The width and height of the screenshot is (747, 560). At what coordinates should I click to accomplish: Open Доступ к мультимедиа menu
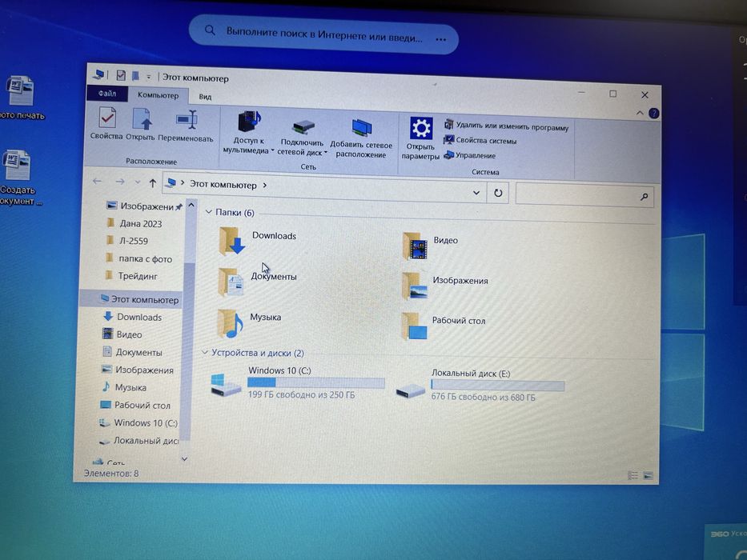pyautogui.click(x=248, y=133)
